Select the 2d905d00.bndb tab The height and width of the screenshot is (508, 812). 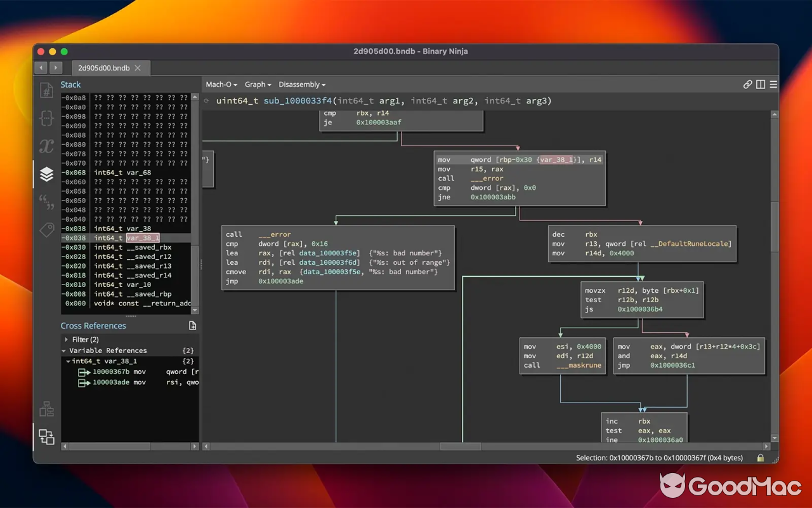coord(105,67)
